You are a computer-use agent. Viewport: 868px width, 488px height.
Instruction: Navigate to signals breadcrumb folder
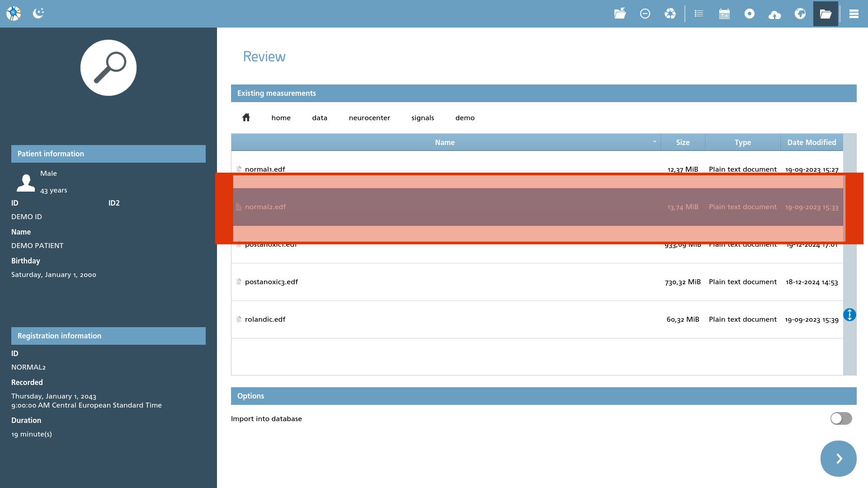pyautogui.click(x=422, y=118)
